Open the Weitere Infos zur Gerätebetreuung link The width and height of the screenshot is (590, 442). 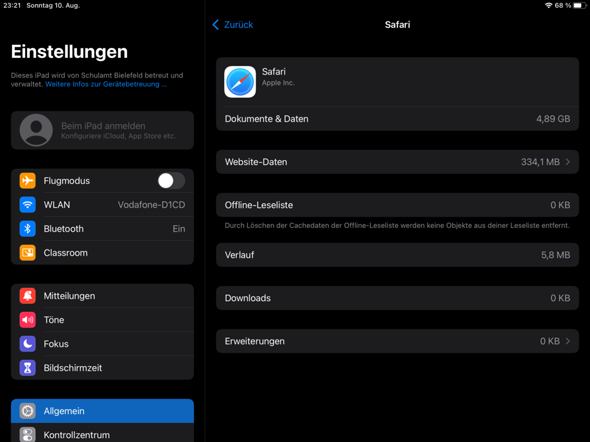pyautogui.click(x=106, y=84)
